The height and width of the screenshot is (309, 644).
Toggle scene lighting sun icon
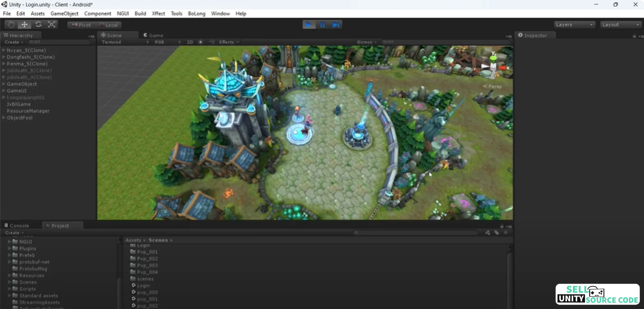click(201, 42)
